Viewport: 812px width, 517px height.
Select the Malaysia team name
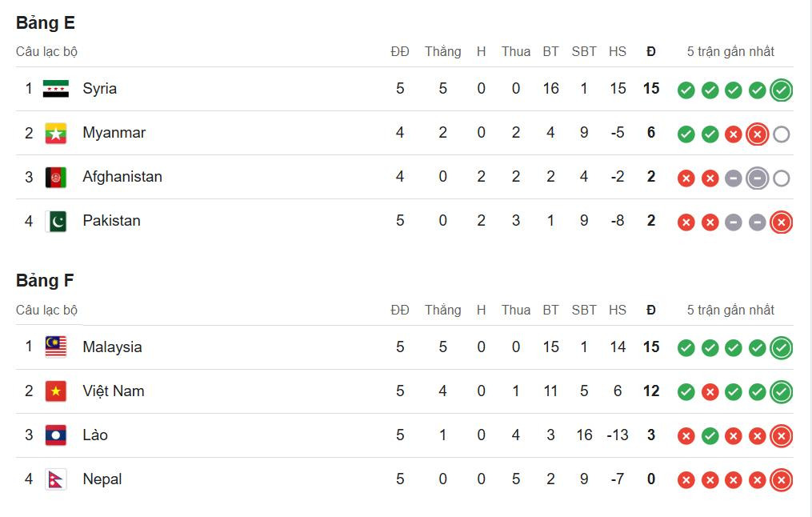click(x=112, y=347)
